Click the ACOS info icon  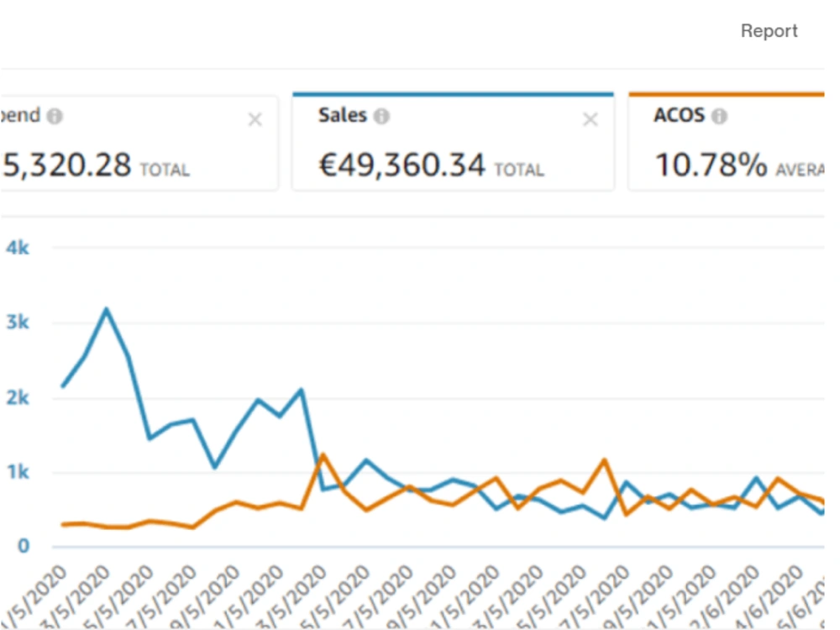pos(719,116)
